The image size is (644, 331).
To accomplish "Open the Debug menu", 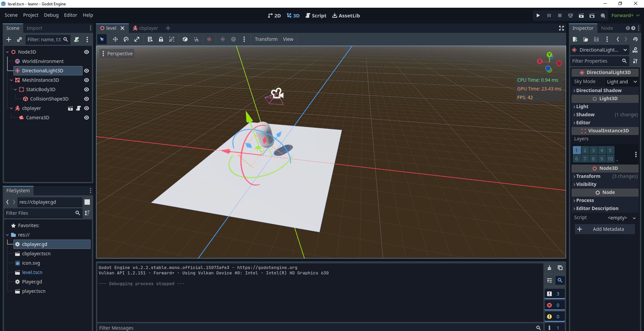I will click(x=51, y=15).
